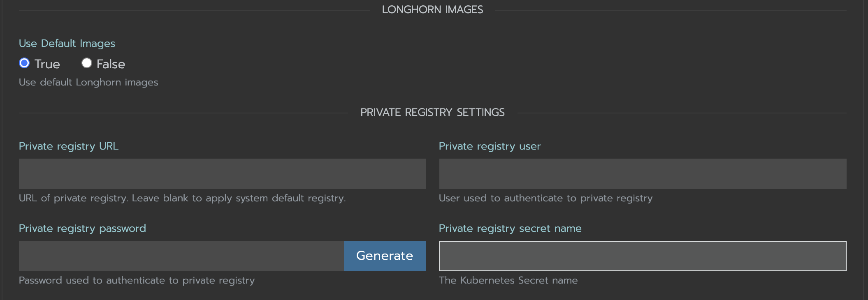868x300 pixels.
Task: Click the 'Private registry password' label
Action: (x=82, y=228)
